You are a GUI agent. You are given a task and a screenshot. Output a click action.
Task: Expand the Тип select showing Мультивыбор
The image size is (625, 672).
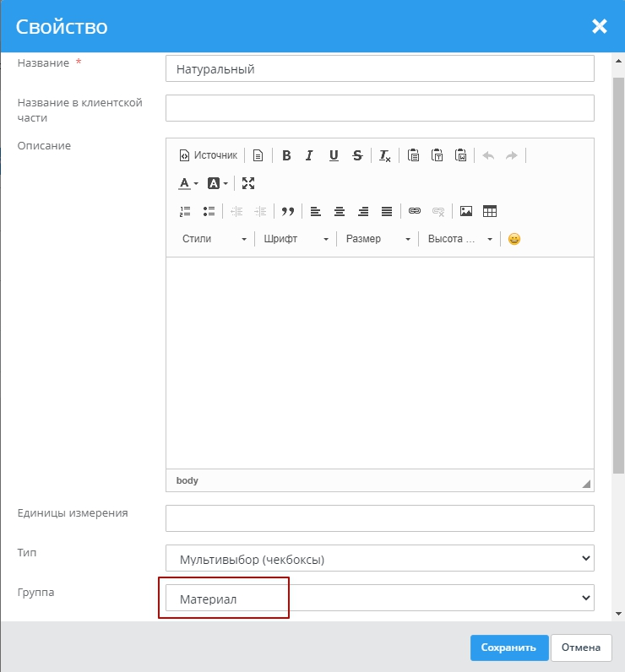(x=380, y=559)
